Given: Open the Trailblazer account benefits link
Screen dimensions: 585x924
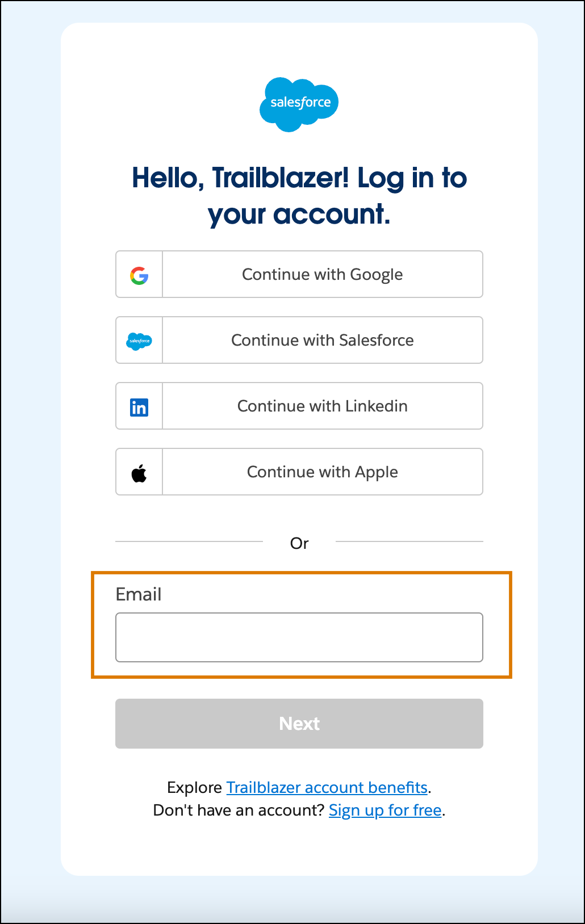Looking at the screenshot, I should (327, 787).
